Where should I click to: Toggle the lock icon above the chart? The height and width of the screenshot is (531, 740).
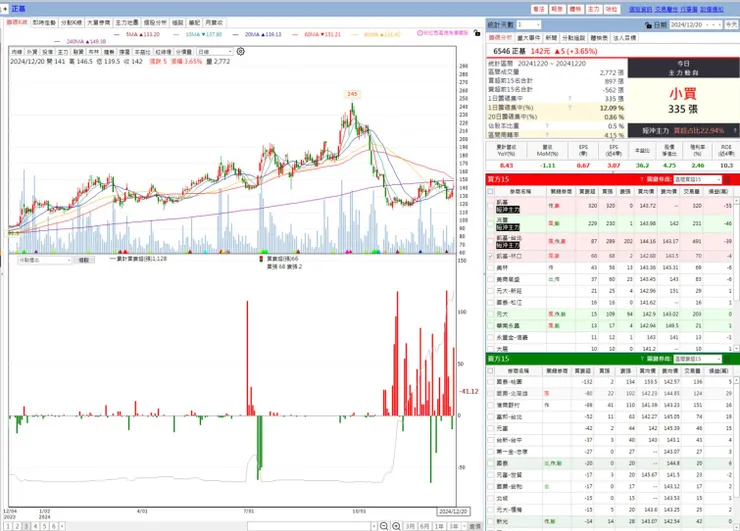click(477, 33)
